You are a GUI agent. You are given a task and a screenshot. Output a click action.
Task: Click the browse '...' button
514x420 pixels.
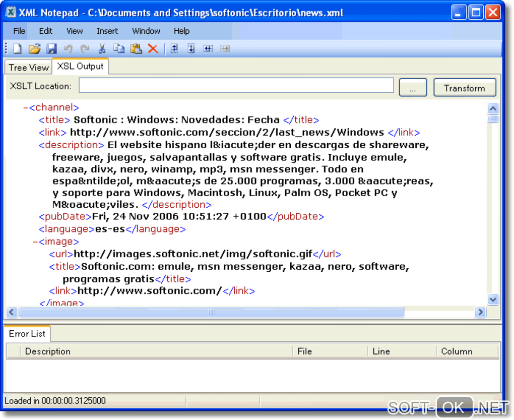413,87
